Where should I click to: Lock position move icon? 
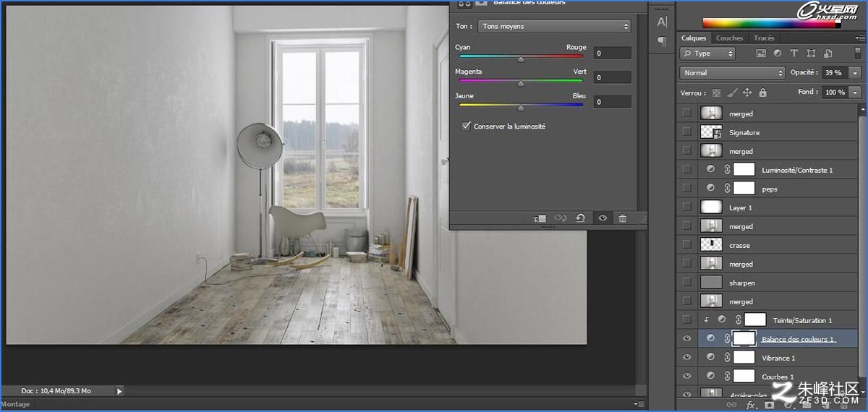tap(747, 93)
